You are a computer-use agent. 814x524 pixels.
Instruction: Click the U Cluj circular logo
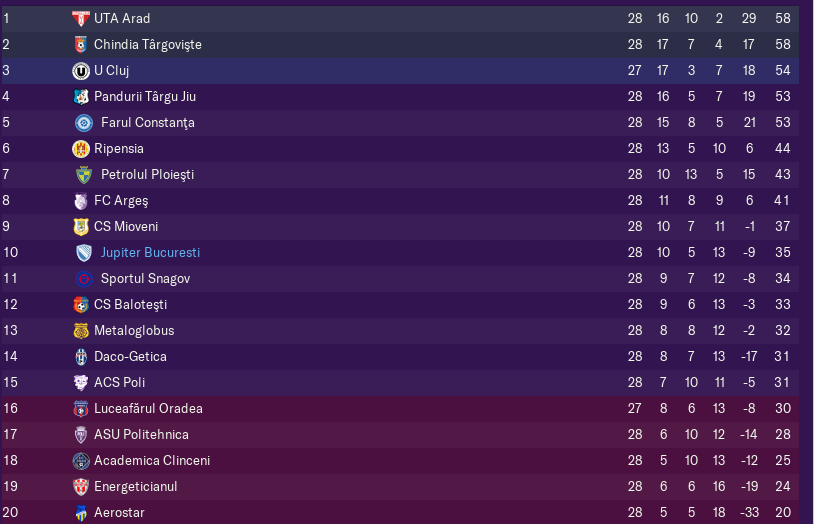(x=80, y=71)
